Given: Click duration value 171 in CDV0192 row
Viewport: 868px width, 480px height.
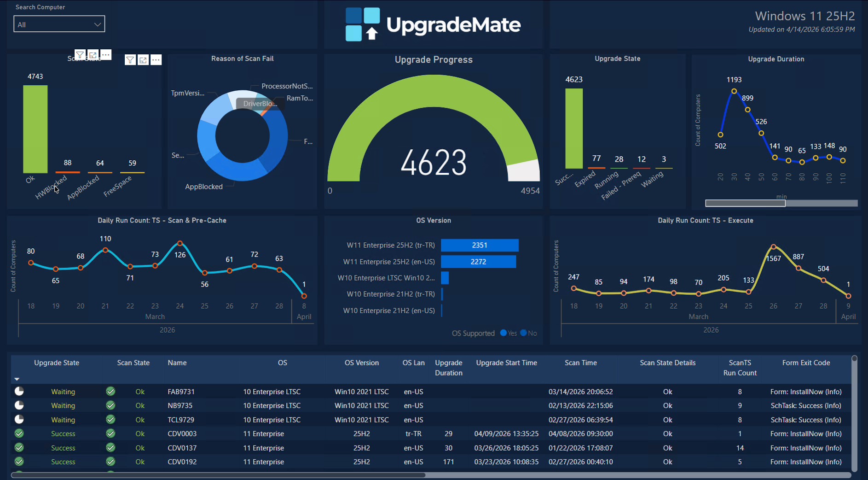Looking at the screenshot, I should [x=449, y=462].
